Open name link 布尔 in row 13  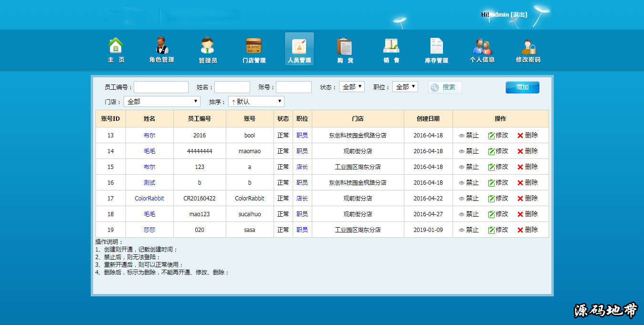tap(149, 136)
